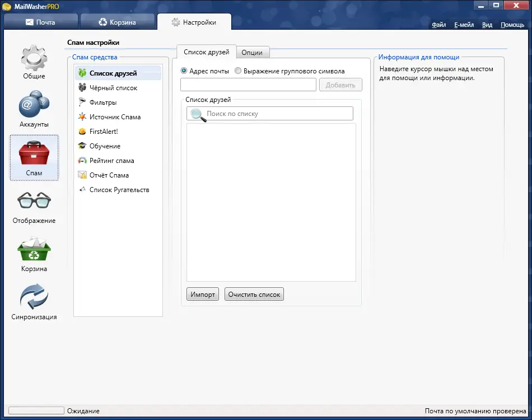Open the Чёрный список section

pyautogui.click(x=114, y=87)
